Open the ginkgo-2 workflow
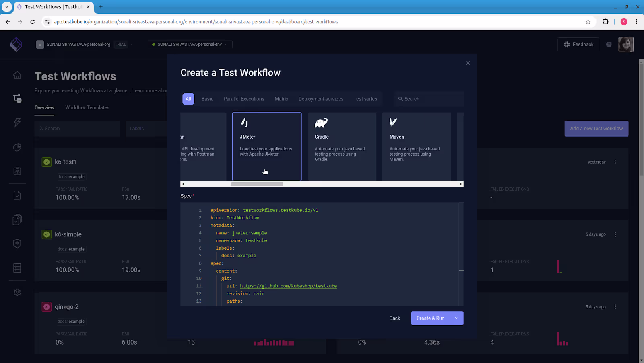Screen dimensions: 644x363 [67, 307]
